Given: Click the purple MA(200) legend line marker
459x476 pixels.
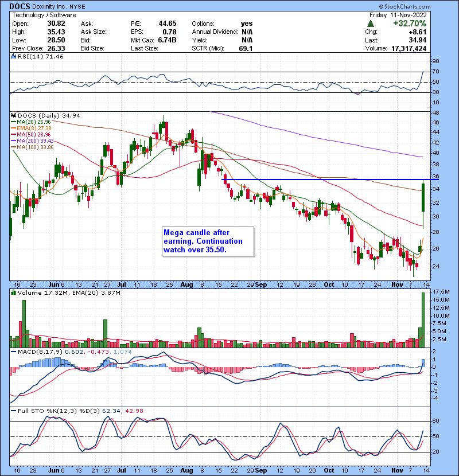Looking at the screenshot, I should (x=13, y=141).
